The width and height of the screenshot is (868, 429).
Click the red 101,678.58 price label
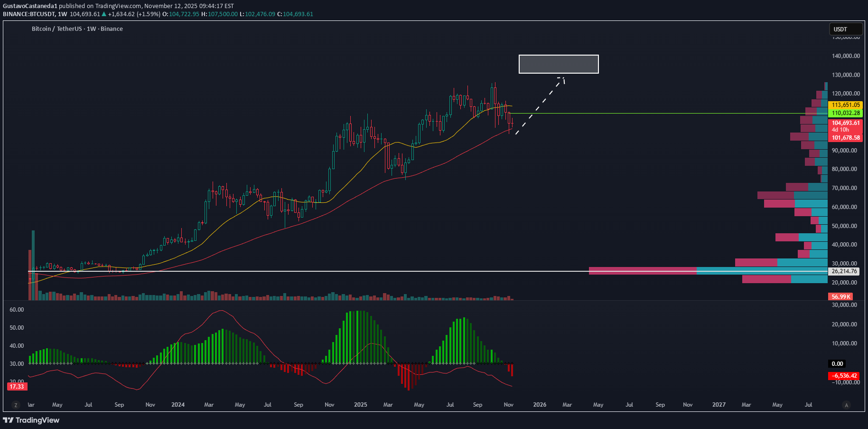click(845, 138)
